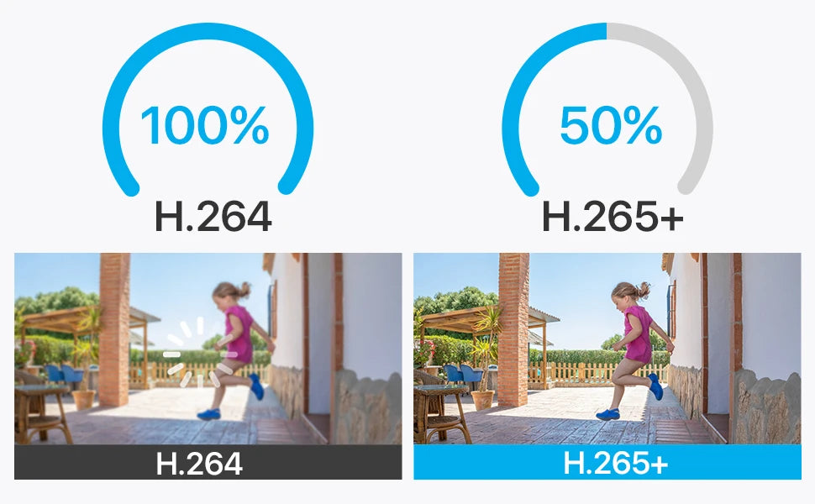Select the H.264 heading below the left gauge
This screenshot has height=504, width=815.
pyautogui.click(x=213, y=218)
